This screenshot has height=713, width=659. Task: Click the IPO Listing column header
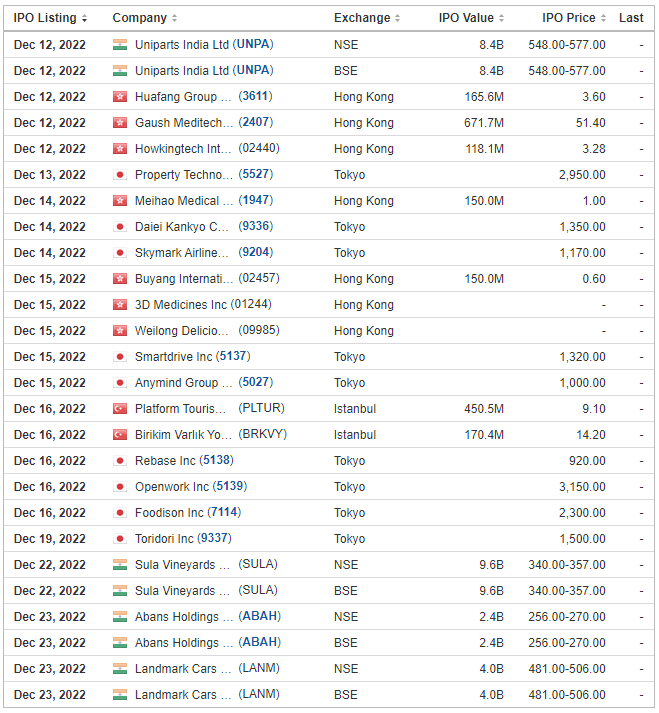pyautogui.click(x=45, y=18)
